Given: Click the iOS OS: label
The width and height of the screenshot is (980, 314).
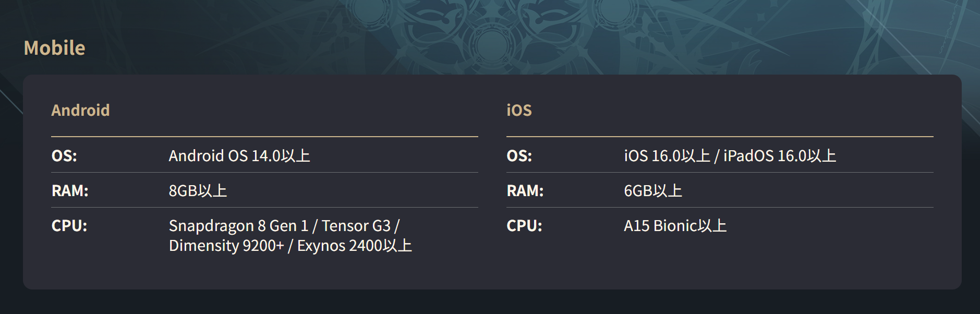Looking at the screenshot, I should (x=519, y=155).
